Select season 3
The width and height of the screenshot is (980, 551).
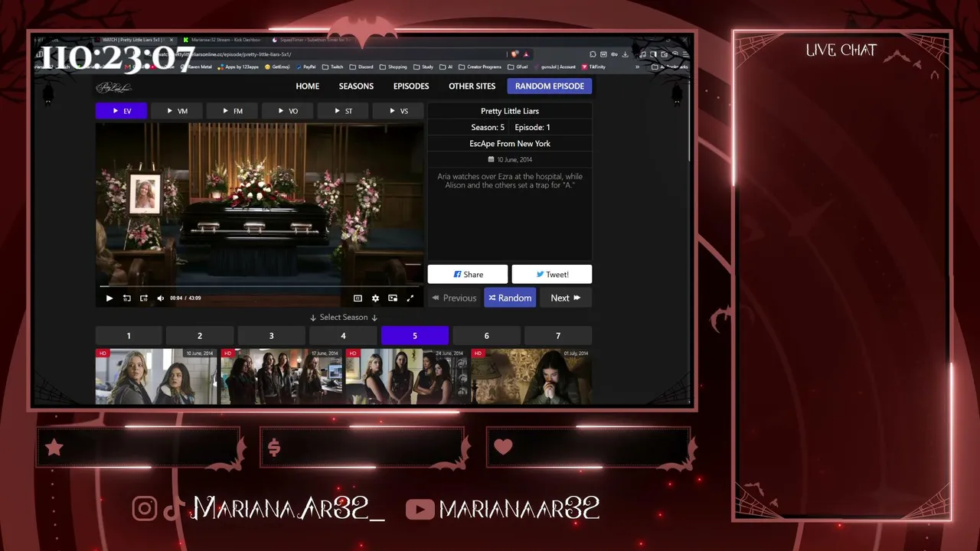click(x=271, y=336)
